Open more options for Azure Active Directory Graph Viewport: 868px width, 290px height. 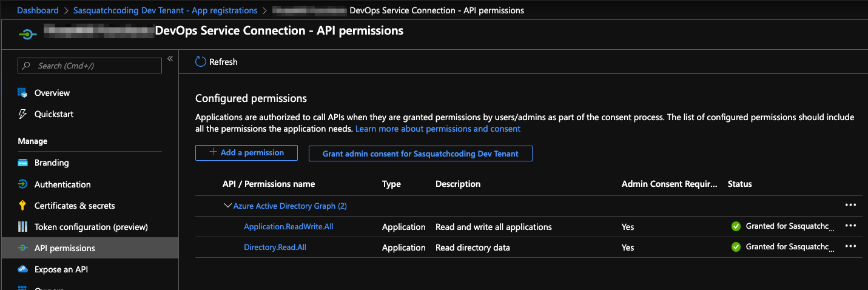click(850, 205)
